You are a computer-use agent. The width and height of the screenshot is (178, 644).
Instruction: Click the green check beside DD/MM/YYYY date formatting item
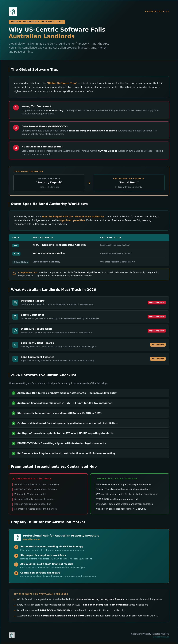tap(13, 443)
